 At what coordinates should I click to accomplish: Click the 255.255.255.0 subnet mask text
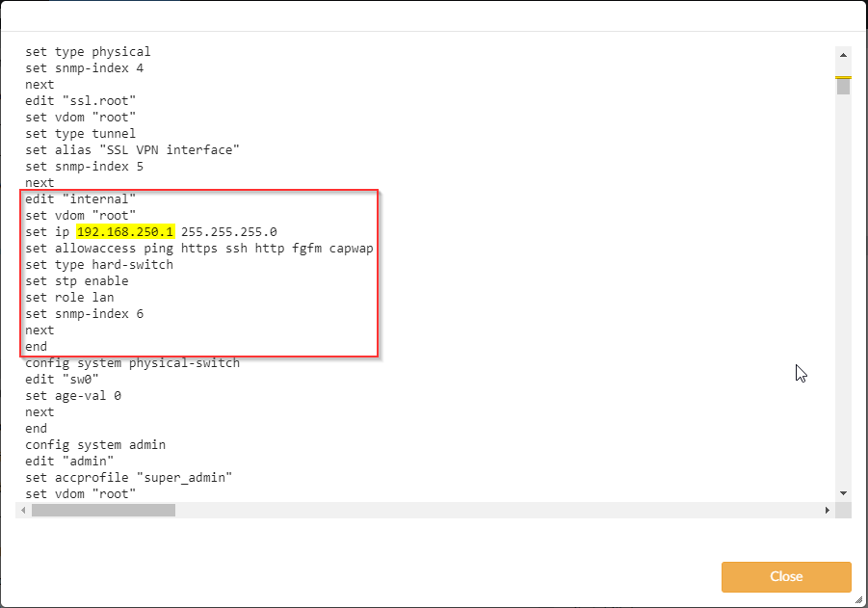tap(228, 231)
